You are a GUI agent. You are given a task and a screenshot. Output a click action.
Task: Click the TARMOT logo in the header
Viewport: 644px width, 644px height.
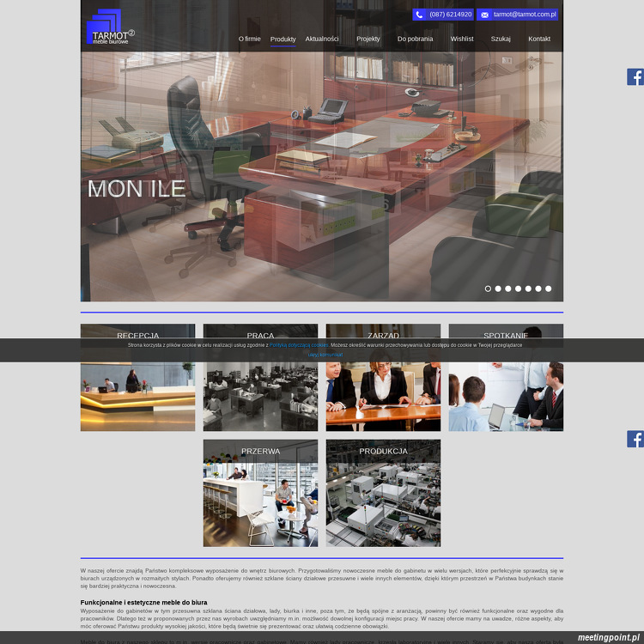[x=109, y=27]
